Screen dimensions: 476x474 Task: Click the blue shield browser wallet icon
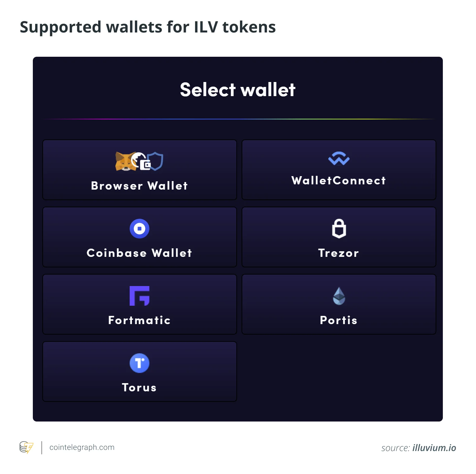click(x=156, y=161)
